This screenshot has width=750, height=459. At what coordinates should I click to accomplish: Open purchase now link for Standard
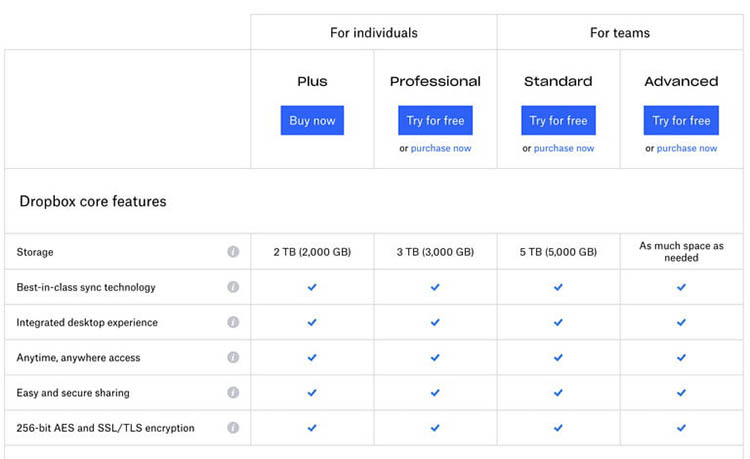[x=564, y=148]
